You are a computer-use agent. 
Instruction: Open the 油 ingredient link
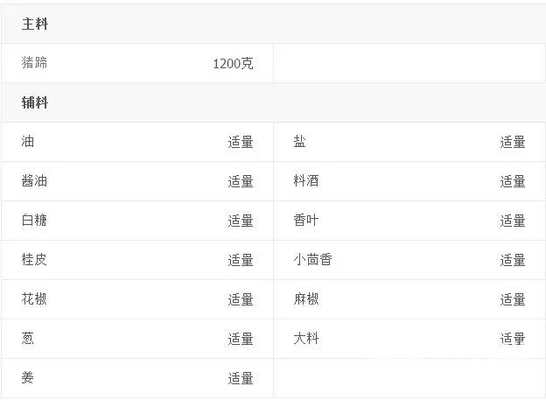point(28,141)
